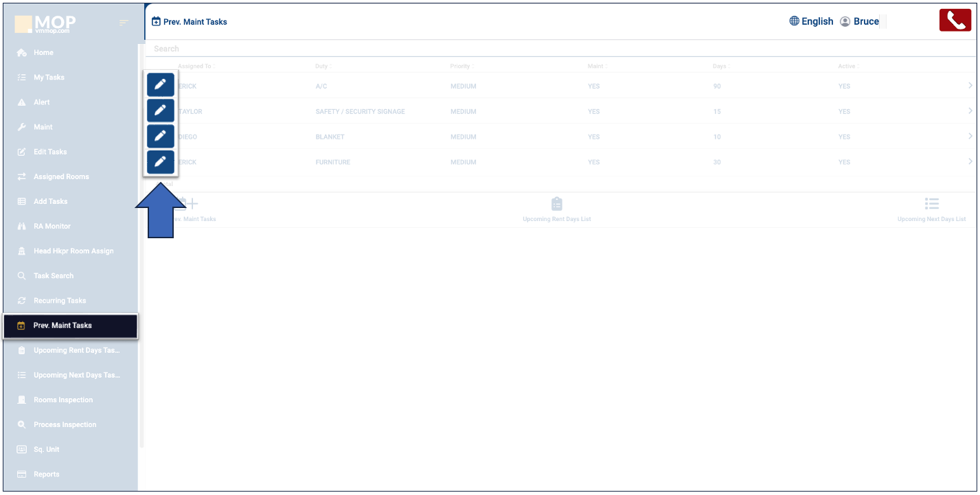Expand the A/C row chevron
This screenshot has width=980, height=495.
click(x=970, y=86)
